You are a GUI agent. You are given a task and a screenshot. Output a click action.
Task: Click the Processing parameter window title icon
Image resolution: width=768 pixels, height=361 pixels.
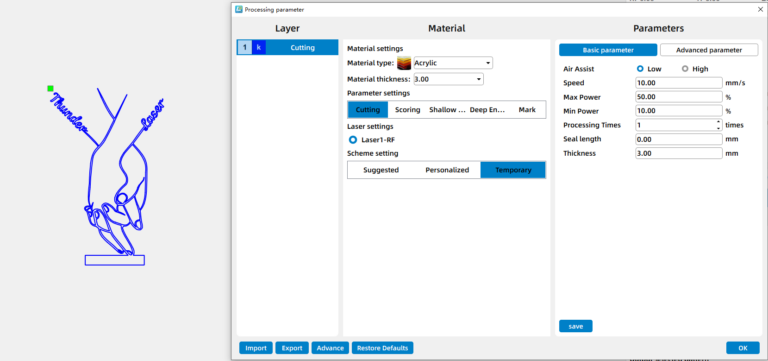tap(239, 9)
